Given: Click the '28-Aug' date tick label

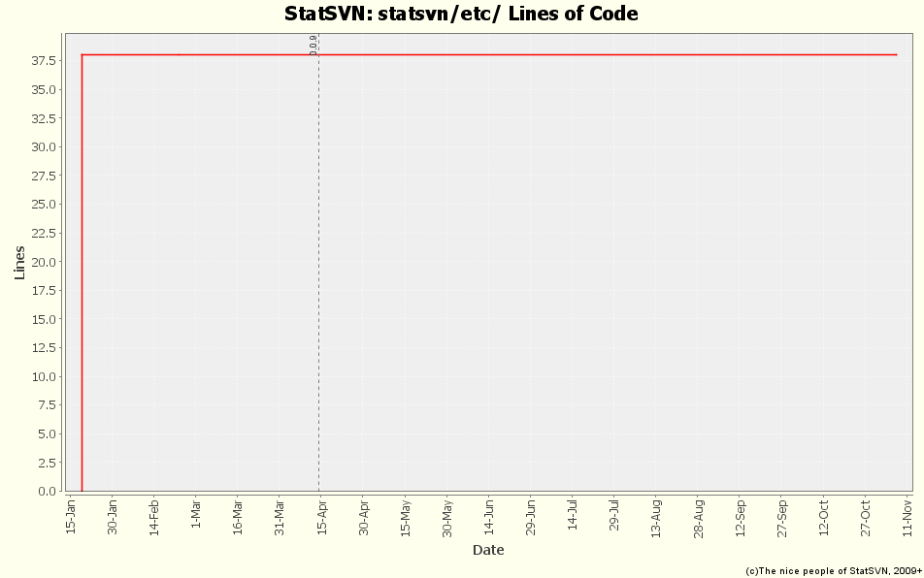Looking at the screenshot, I should click(698, 518).
